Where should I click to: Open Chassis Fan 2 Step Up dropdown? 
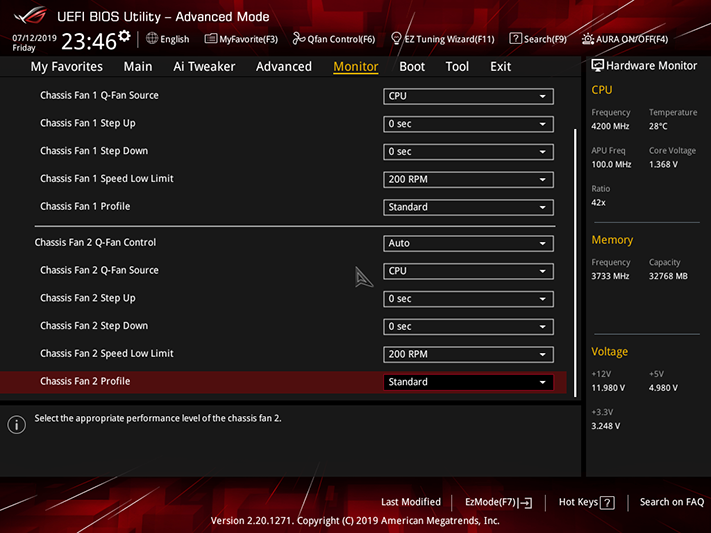tap(468, 298)
